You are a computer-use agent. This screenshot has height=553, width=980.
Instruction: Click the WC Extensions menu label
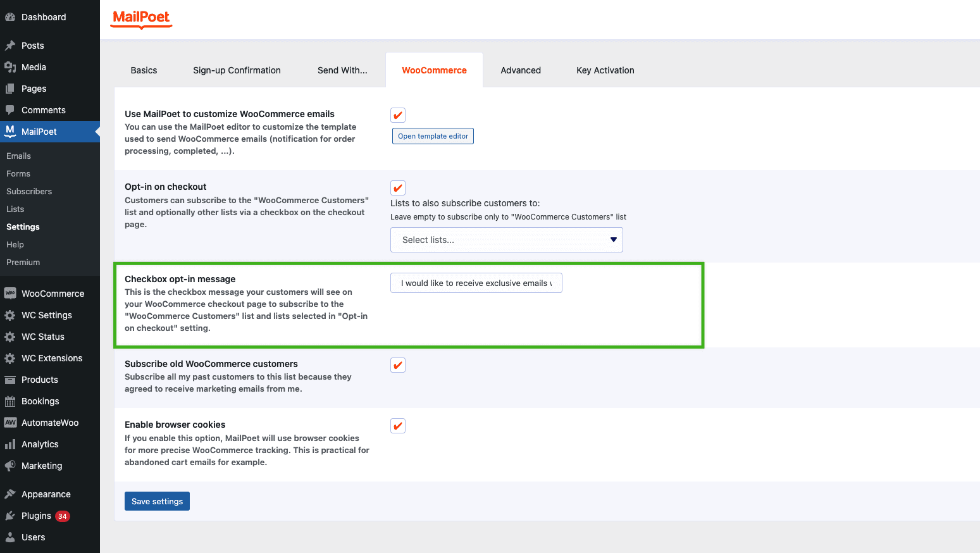coord(52,358)
